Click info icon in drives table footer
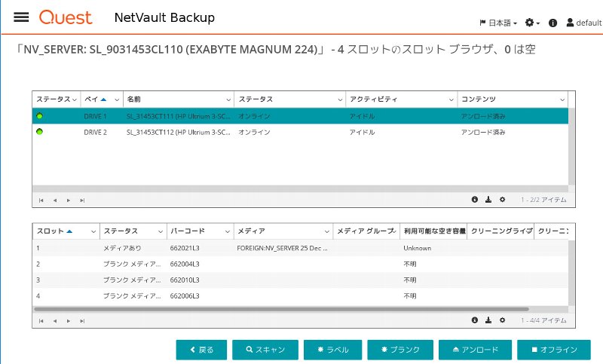Image resolution: width=603 pixels, height=364 pixels. point(475,200)
